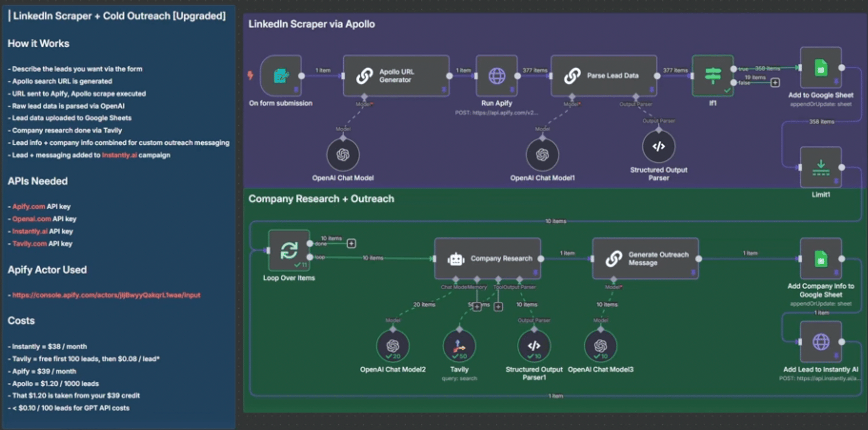Open the Instantly.ai API key link
Viewport: 868px width, 430px height.
pyautogui.click(x=30, y=231)
